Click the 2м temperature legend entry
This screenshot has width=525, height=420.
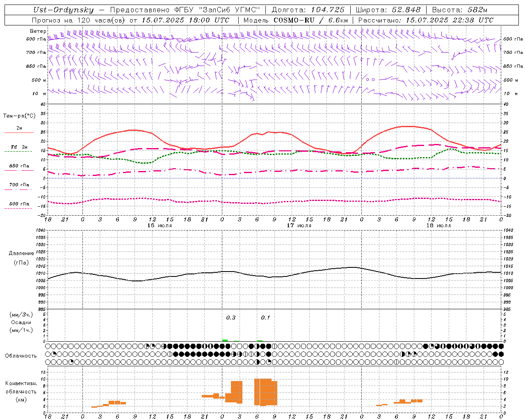click(x=19, y=128)
